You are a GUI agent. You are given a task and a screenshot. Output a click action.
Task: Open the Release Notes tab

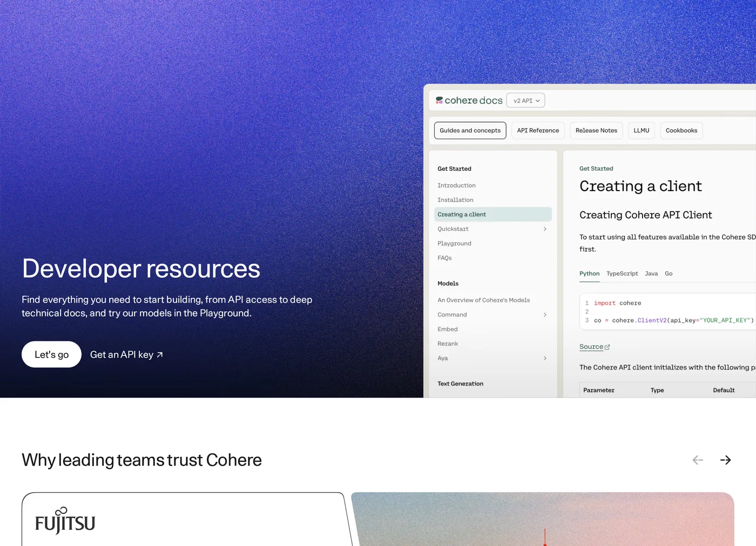[x=596, y=131]
